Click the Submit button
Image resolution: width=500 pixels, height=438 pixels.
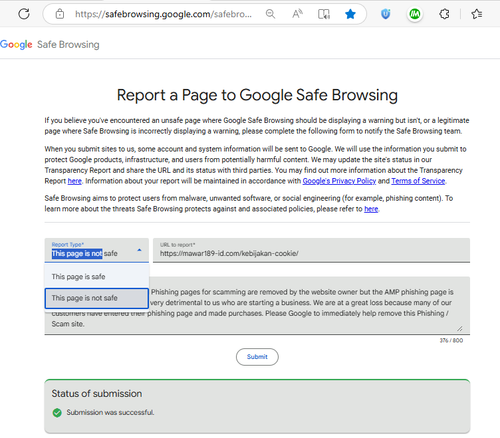(257, 357)
